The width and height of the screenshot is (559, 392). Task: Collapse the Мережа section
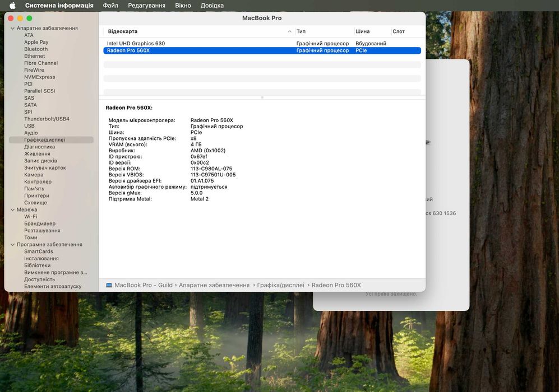(12, 209)
